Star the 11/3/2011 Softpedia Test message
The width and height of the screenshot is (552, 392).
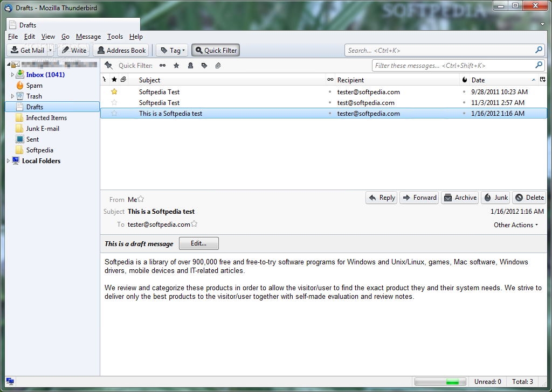[114, 103]
